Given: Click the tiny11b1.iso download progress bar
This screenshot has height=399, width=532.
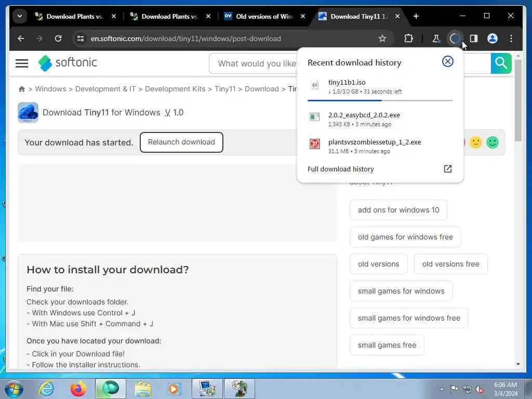Looking at the screenshot, I should pyautogui.click(x=380, y=100).
